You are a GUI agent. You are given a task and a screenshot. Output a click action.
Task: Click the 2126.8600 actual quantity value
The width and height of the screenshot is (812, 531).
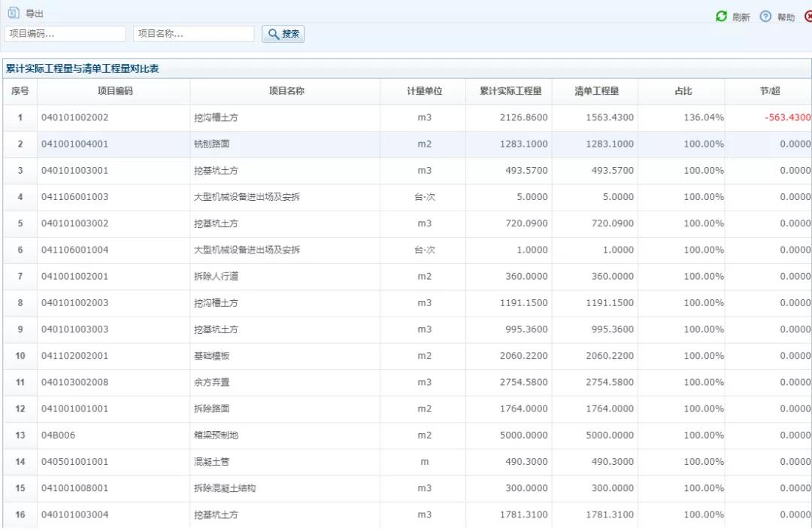[x=523, y=117]
